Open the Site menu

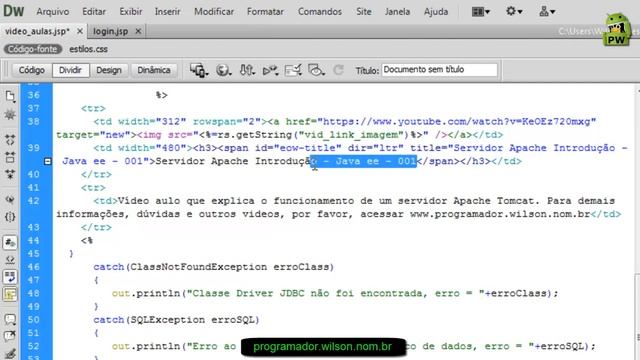click(x=364, y=11)
